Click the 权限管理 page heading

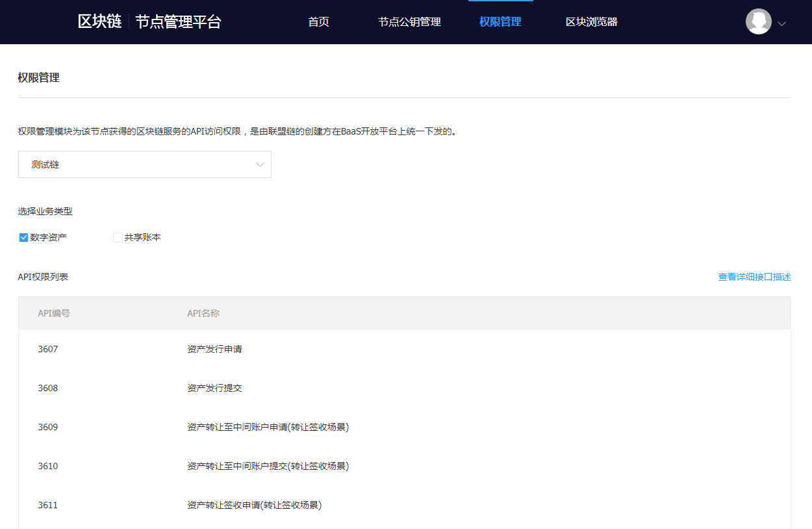pos(38,77)
